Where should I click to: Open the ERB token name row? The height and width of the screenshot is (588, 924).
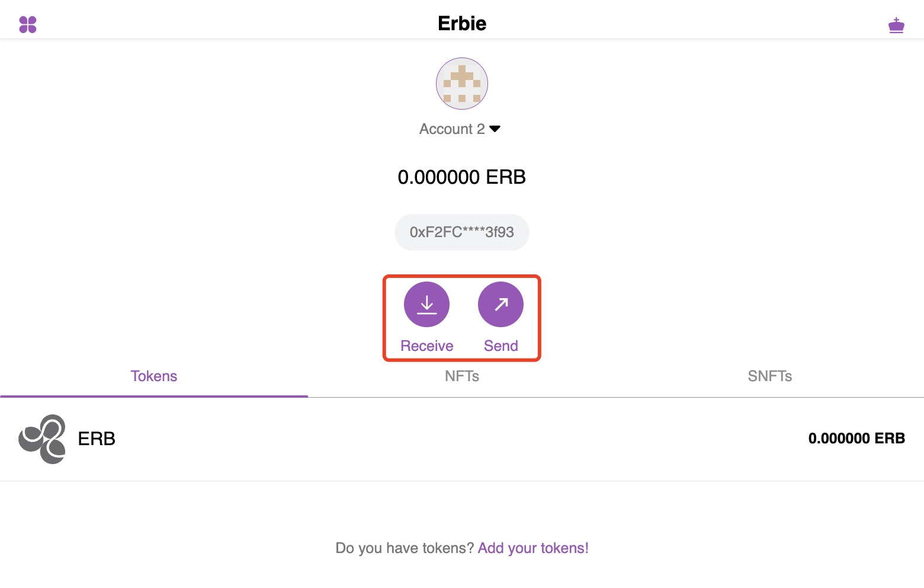click(x=462, y=439)
